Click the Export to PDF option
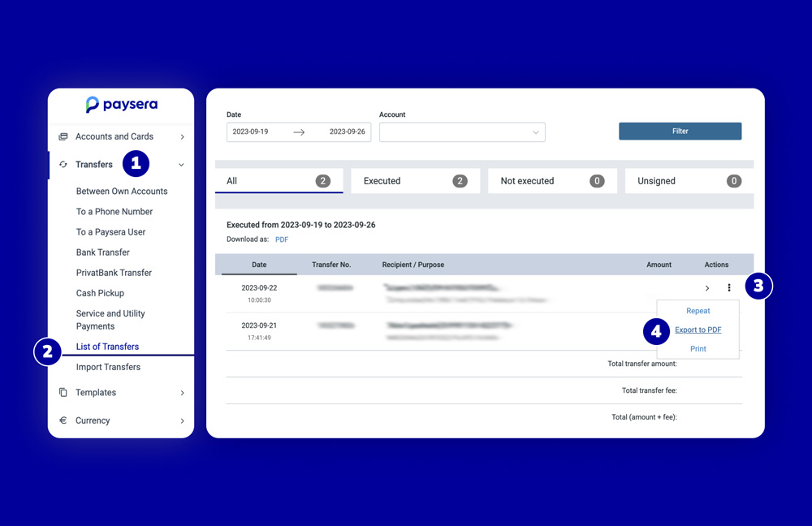The width and height of the screenshot is (812, 526). click(x=698, y=330)
